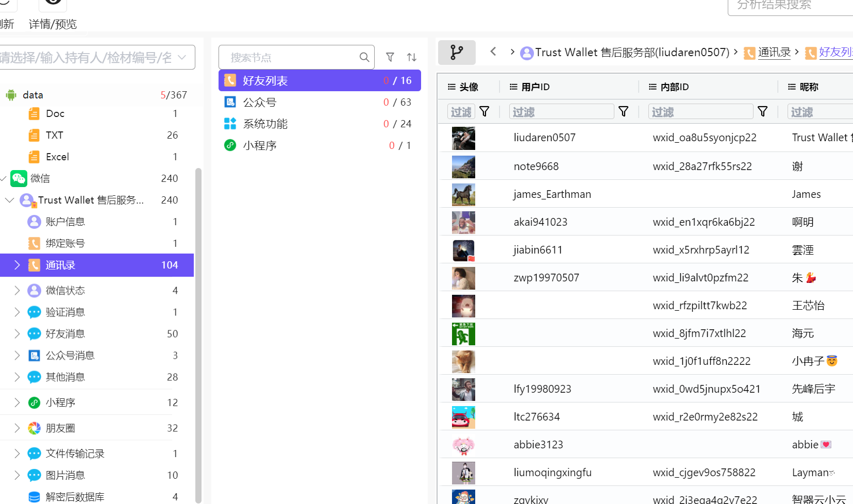Click the funnel icon under 头像 column
Image resolution: width=853 pixels, height=504 pixels.
484,111
